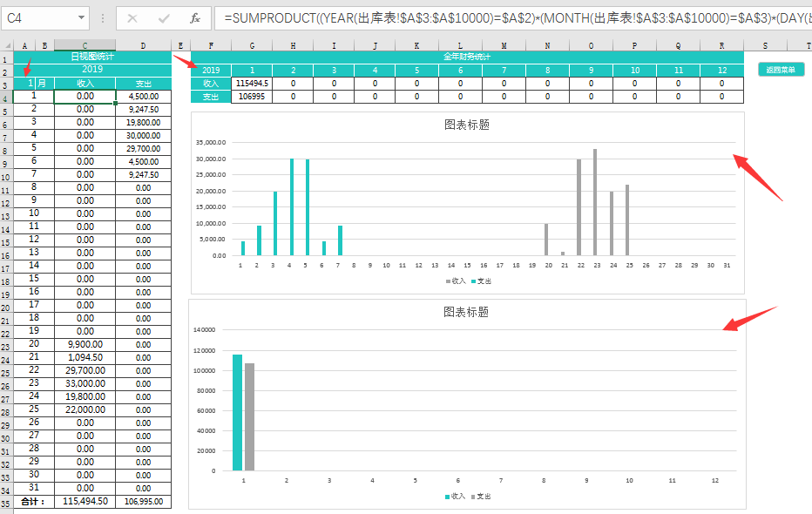The image size is (812, 514).
Task: Open the Name Box dropdown arrow
Action: [x=81, y=17]
